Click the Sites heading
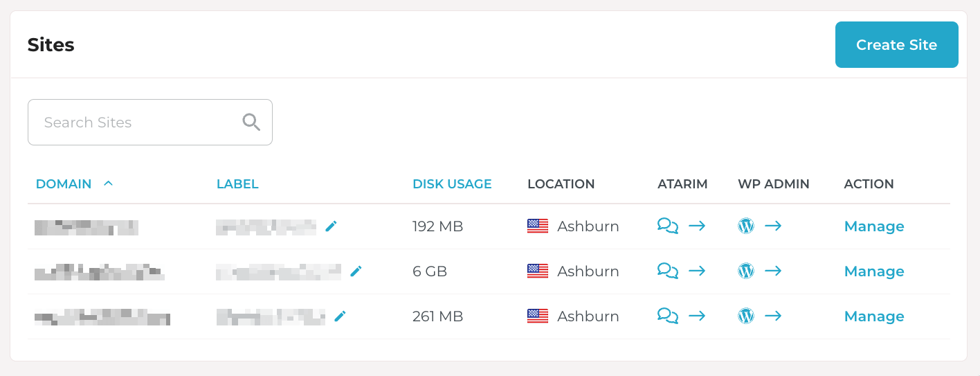The image size is (980, 376). point(51,45)
